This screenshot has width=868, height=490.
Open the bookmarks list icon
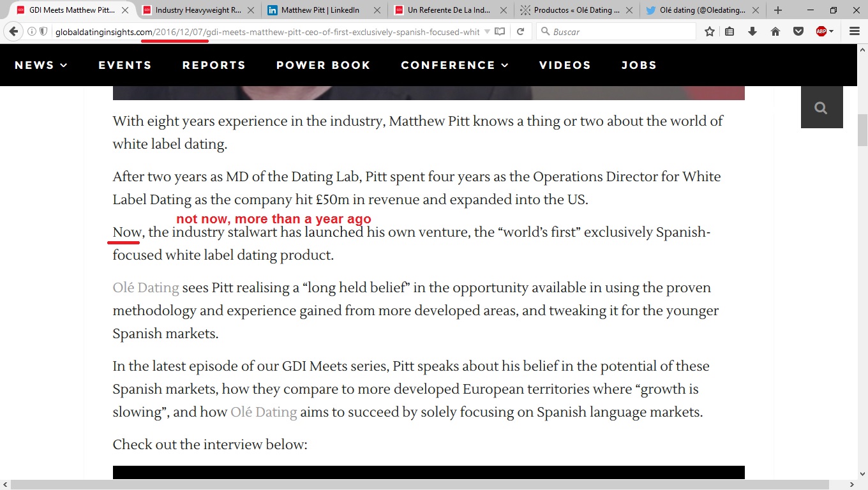click(730, 31)
